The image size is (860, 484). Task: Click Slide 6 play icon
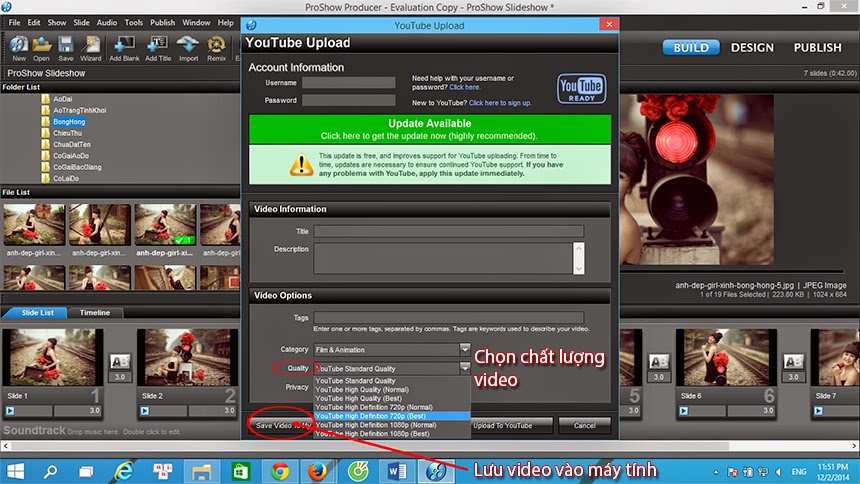(x=683, y=410)
